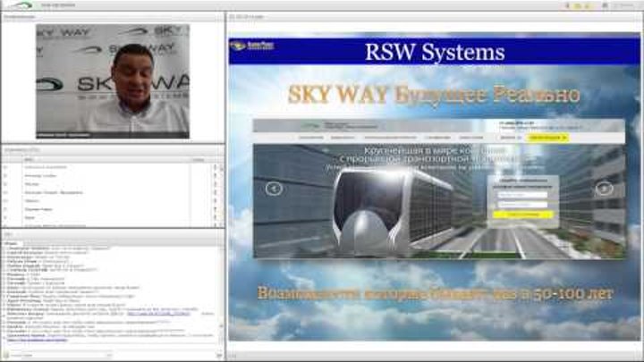Click the first field in website registration form
644x362 pixels.
[x=522, y=195]
